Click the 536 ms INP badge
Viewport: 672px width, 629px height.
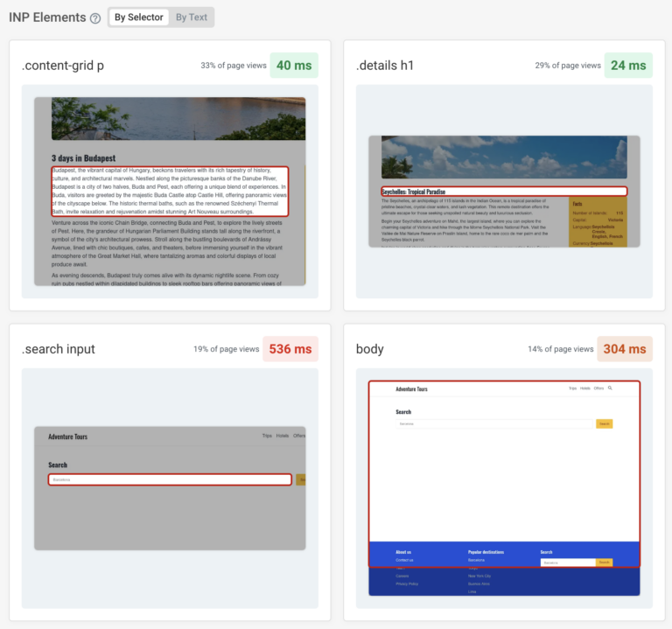pyautogui.click(x=290, y=349)
